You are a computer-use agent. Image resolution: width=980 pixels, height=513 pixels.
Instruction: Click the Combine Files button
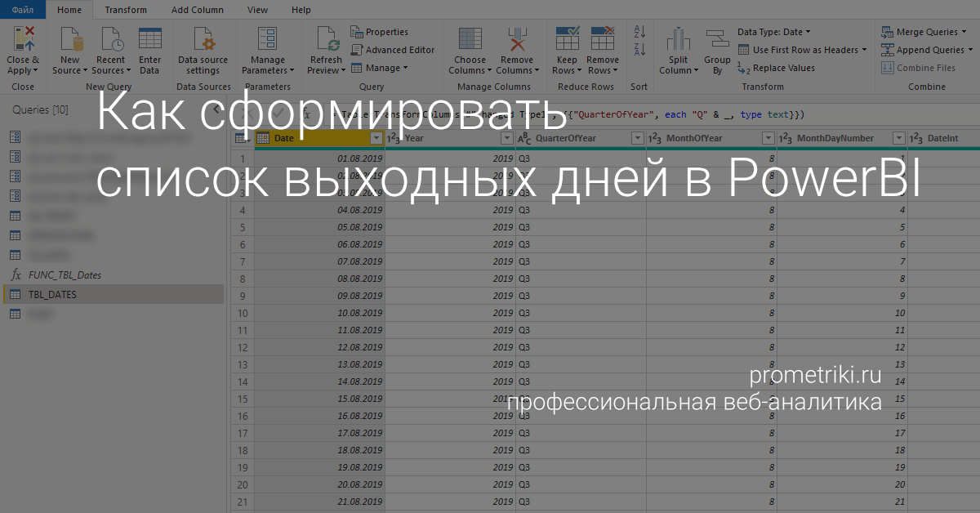pyautogui.click(x=919, y=69)
